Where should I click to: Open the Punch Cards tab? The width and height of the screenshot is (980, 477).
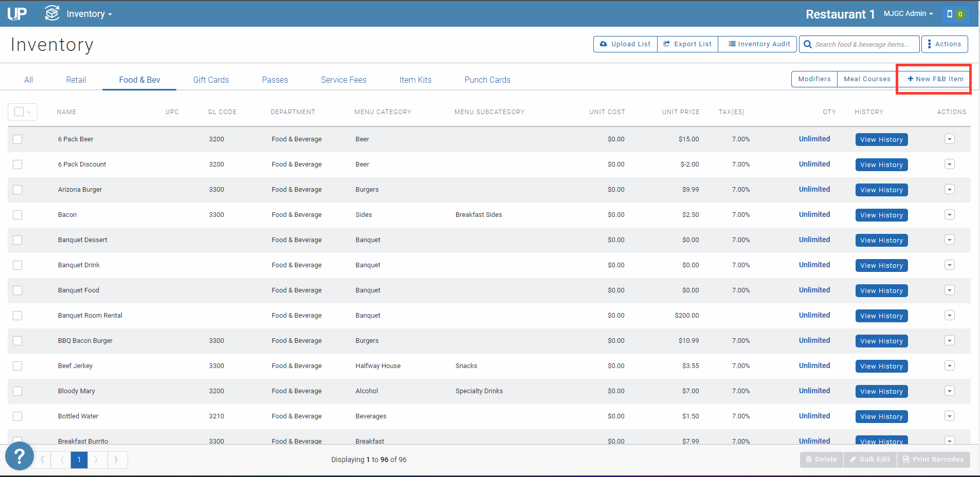[x=487, y=80]
